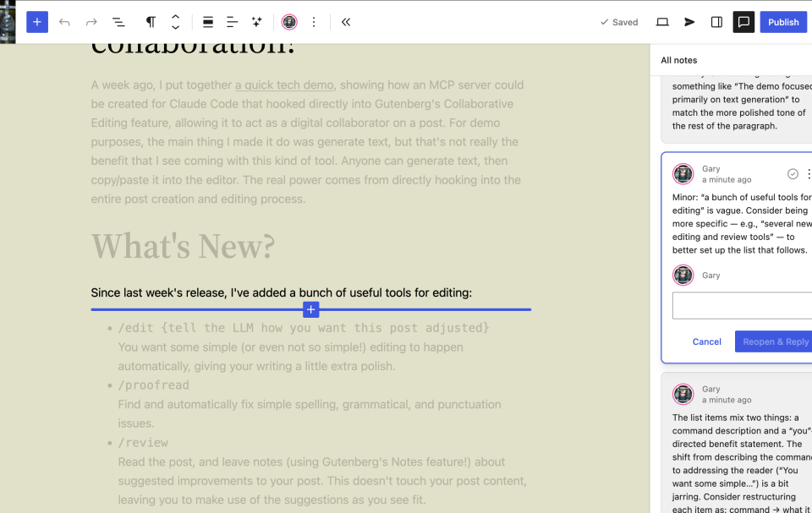Open block options three-dot menu in toolbar

[314, 22]
